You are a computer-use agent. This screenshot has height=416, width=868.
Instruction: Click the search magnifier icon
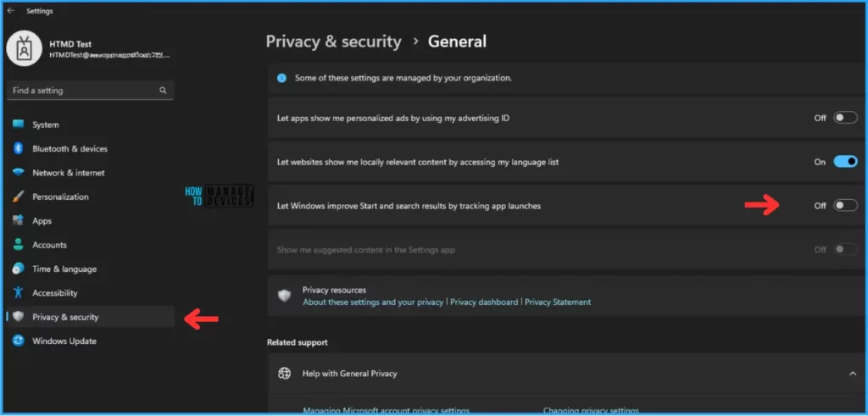[163, 90]
